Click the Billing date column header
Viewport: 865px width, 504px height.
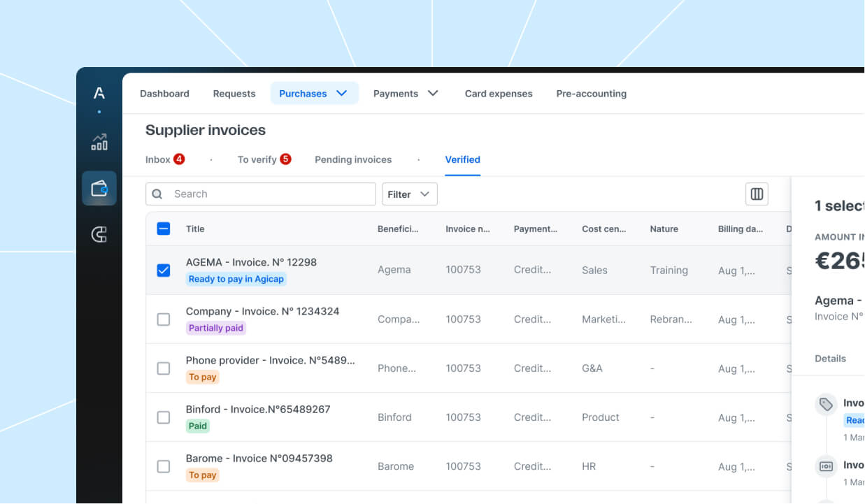(741, 229)
